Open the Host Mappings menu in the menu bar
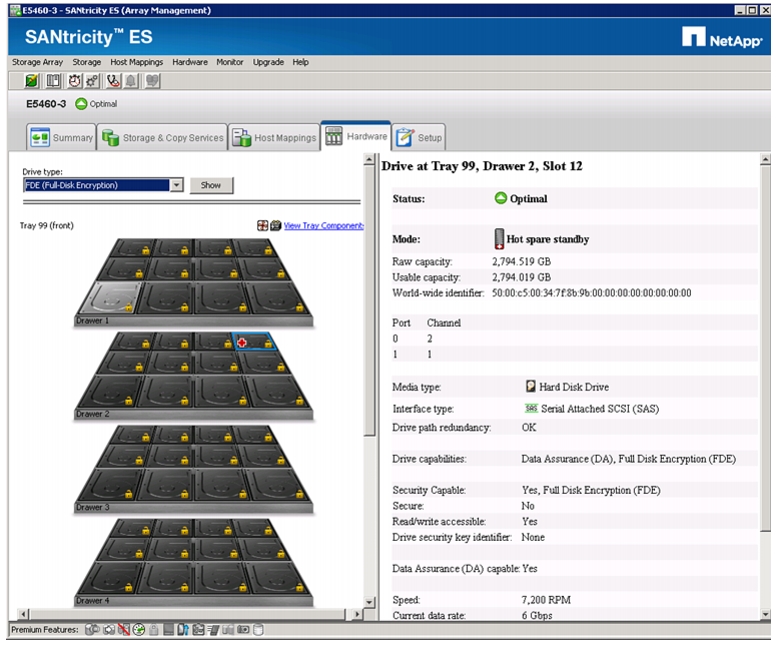Viewport: 776px width, 671px height. click(137, 62)
